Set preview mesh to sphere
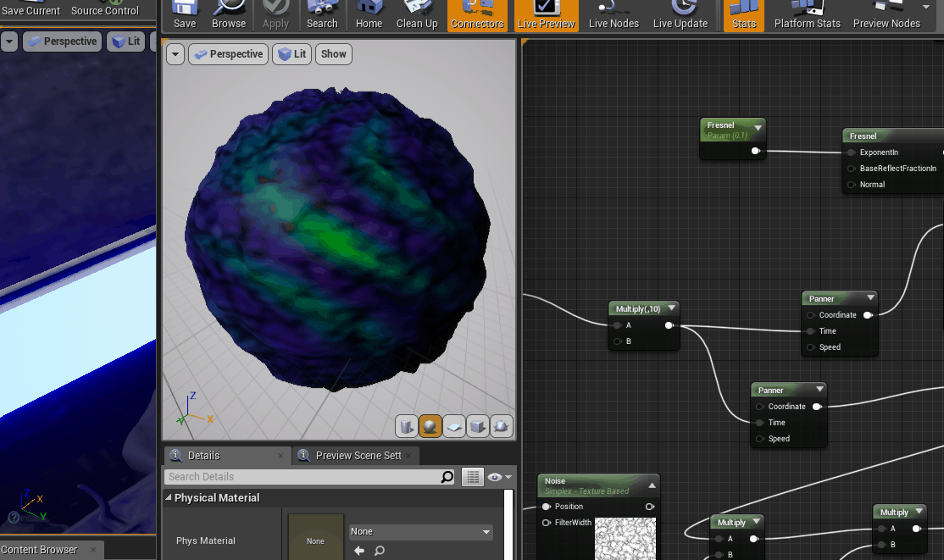This screenshot has width=944, height=560. pos(430,426)
